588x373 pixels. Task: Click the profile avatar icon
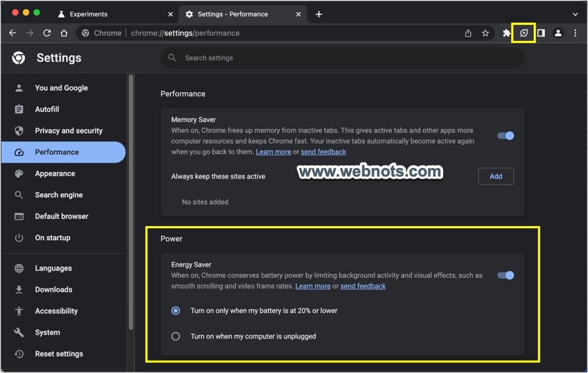coord(558,33)
